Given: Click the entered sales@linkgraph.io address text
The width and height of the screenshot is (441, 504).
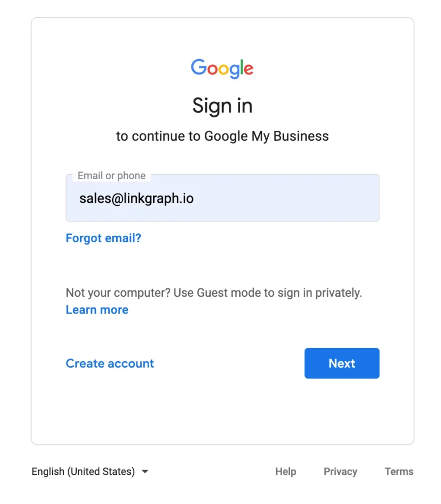Looking at the screenshot, I should tap(136, 198).
